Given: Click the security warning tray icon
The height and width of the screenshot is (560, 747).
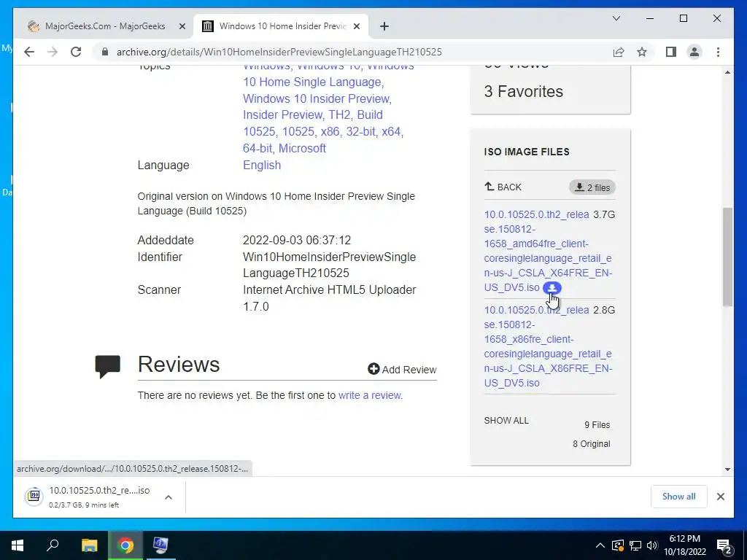Looking at the screenshot, I should [617, 545].
